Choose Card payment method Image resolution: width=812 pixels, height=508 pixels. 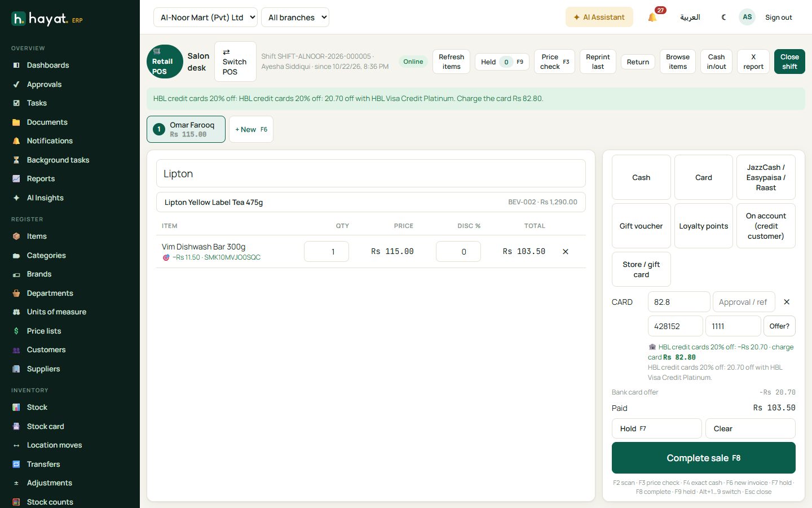704,177
